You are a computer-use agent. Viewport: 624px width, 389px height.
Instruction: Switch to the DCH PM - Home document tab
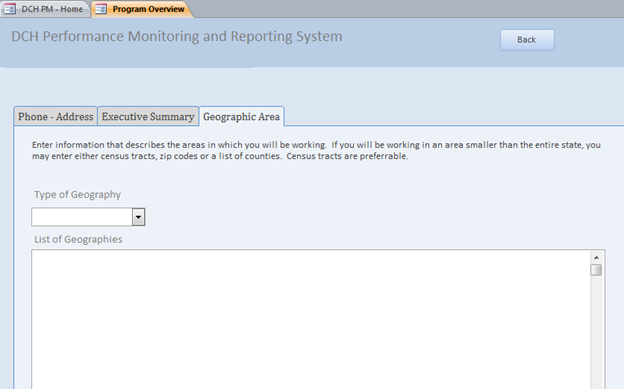click(x=45, y=9)
